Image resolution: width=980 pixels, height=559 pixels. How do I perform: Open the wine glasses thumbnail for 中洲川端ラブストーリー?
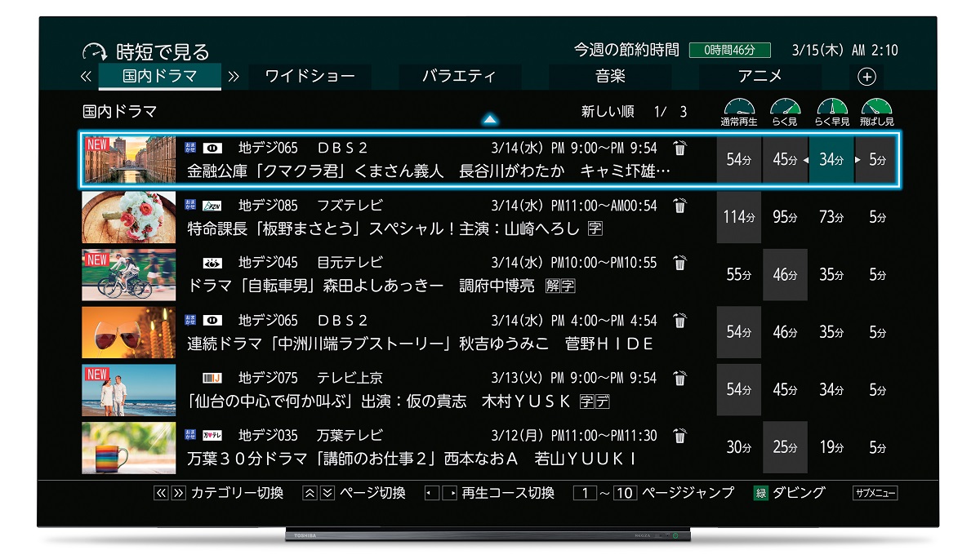point(129,332)
